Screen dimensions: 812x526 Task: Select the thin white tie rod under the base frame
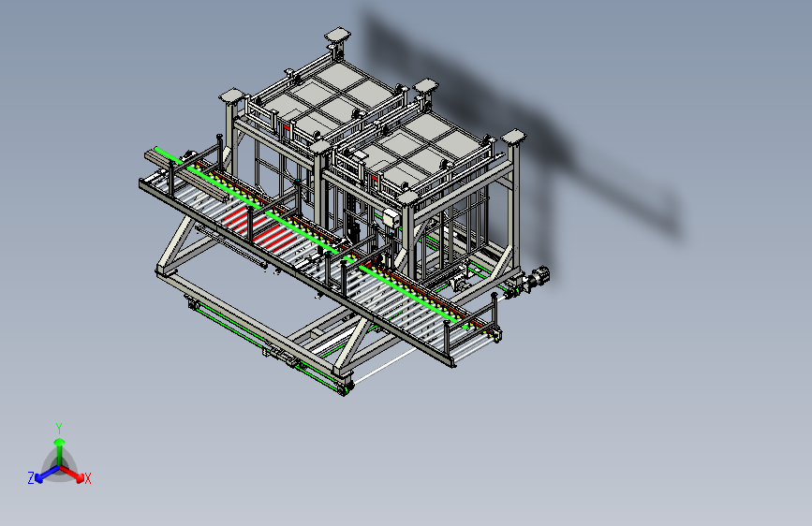coord(386,365)
